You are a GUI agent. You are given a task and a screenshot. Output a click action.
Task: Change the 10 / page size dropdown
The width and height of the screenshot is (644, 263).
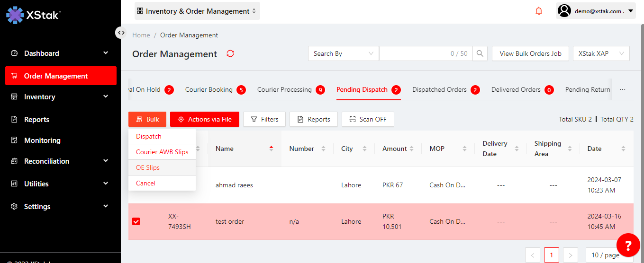pos(609,255)
